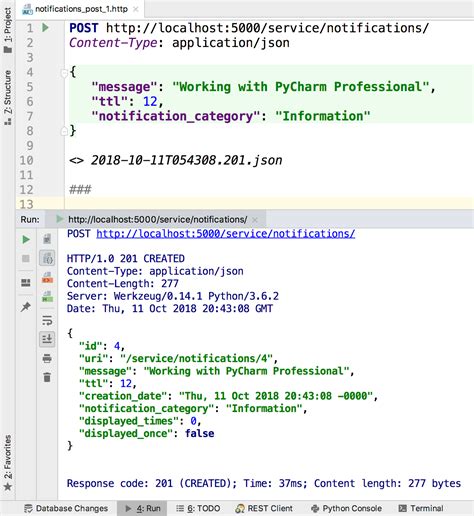Open the REST Client tool window
The height and width of the screenshot is (516, 474).
click(264, 508)
